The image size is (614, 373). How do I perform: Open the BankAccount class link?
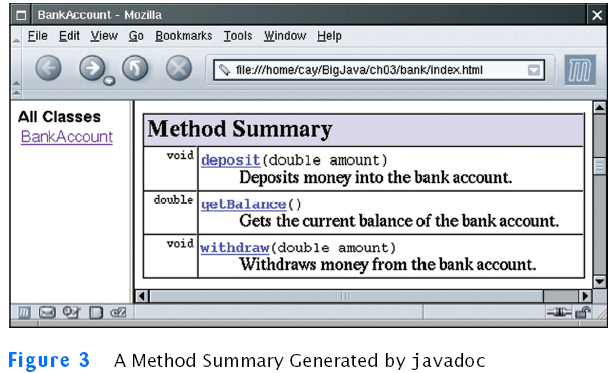67,137
